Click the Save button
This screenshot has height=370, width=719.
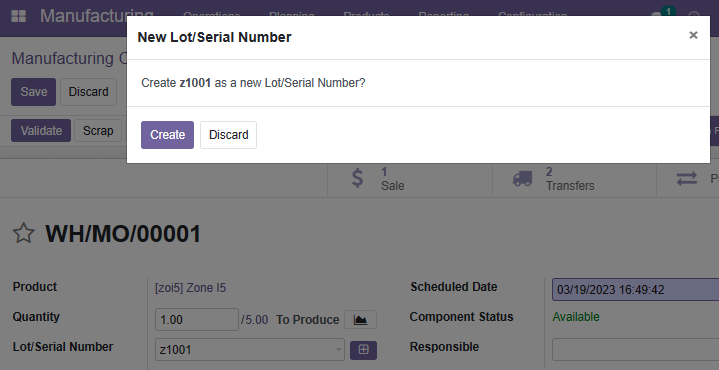point(33,92)
